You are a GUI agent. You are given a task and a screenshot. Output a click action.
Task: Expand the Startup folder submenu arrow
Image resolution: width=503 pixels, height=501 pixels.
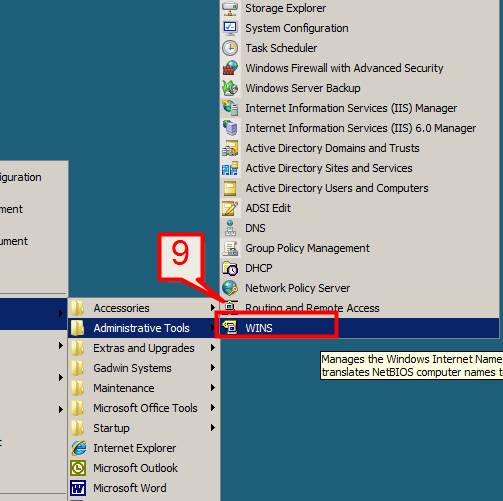click(x=213, y=427)
